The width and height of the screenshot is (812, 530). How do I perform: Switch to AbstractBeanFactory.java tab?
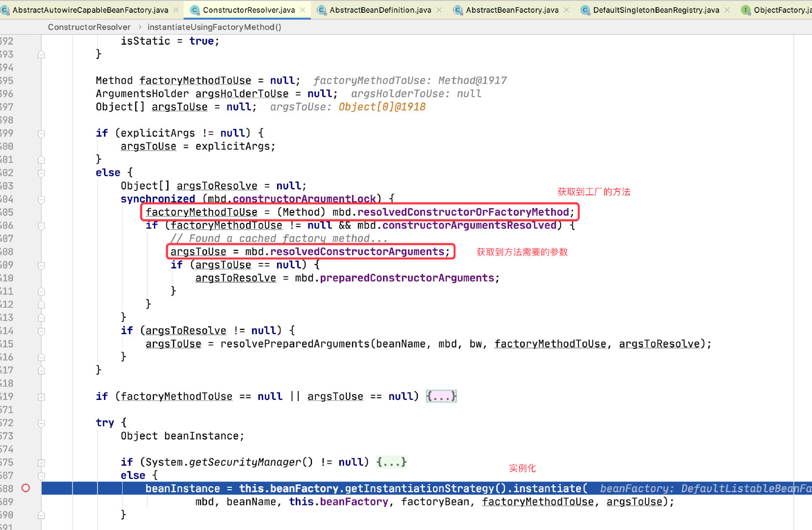click(512, 10)
